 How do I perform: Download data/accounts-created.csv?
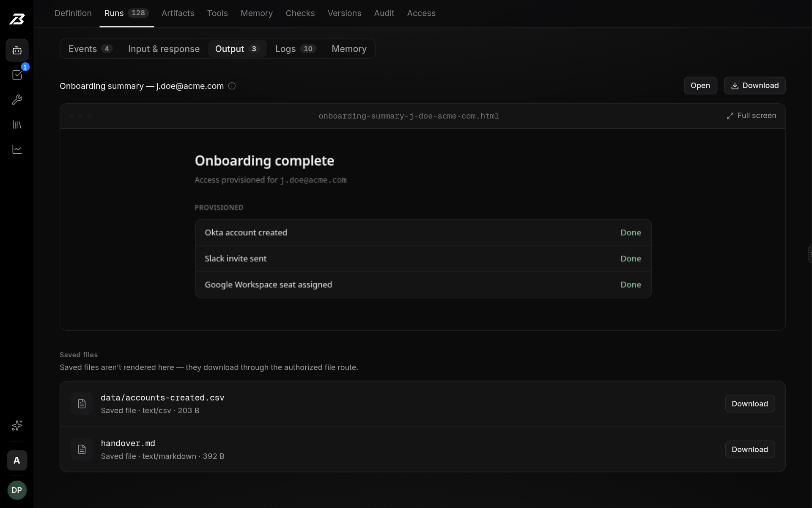pyautogui.click(x=750, y=404)
